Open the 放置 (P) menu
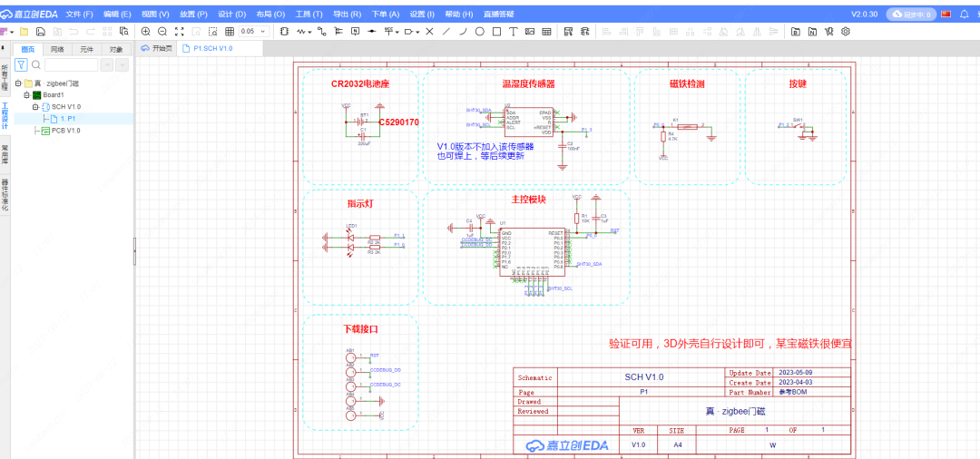Viewport: 980px width, 459px height. [x=193, y=14]
